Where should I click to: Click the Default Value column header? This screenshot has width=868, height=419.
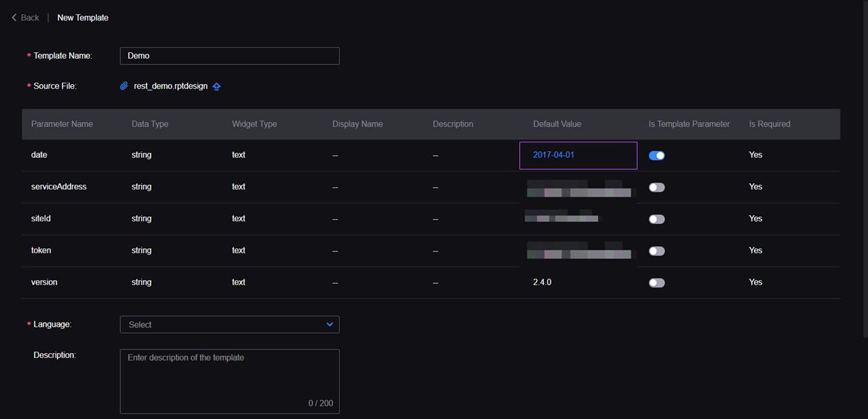pyautogui.click(x=557, y=124)
